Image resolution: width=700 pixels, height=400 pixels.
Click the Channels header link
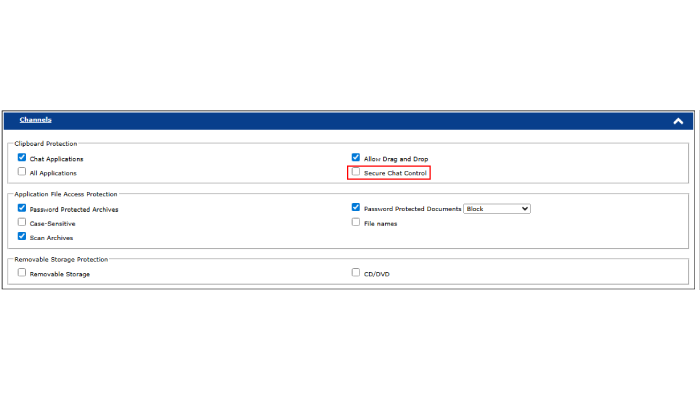pyautogui.click(x=36, y=120)
